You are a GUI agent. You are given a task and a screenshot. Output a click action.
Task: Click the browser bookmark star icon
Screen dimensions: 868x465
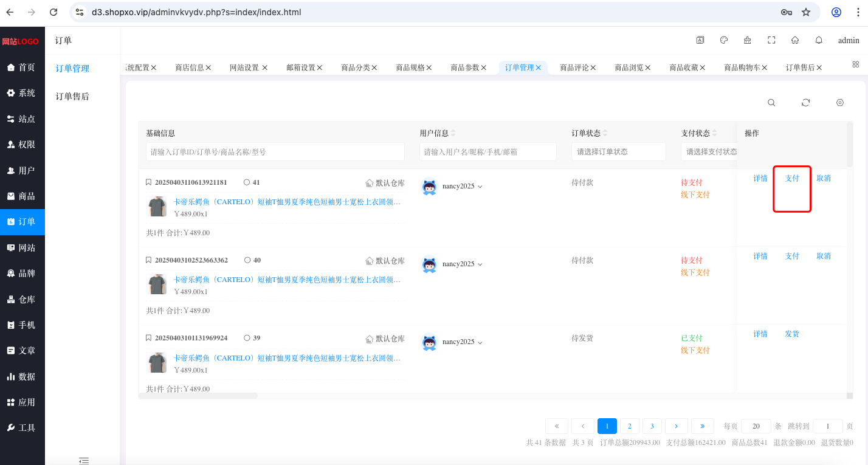coord(806,12)
